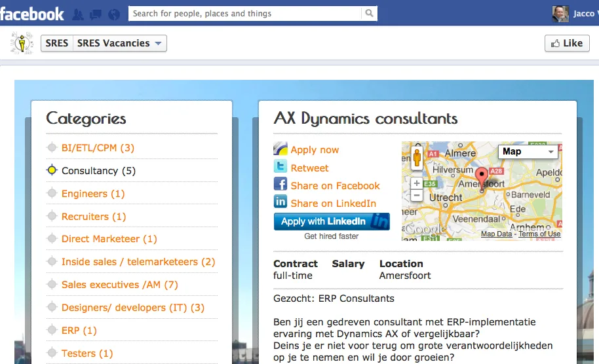
Task: Click the search magnifier icon
Action: click(x=369, y=13)
